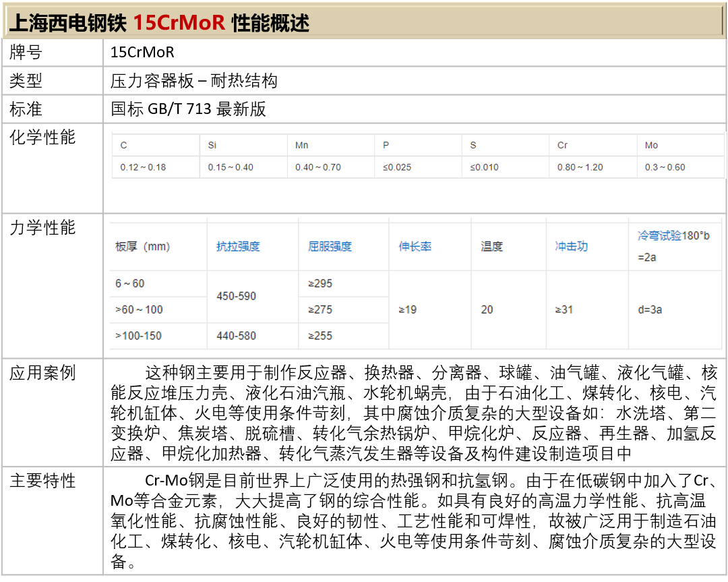The image size is (728, 582).
Task: Follow the 伸长率 link
Action: [x=415, y=247]
